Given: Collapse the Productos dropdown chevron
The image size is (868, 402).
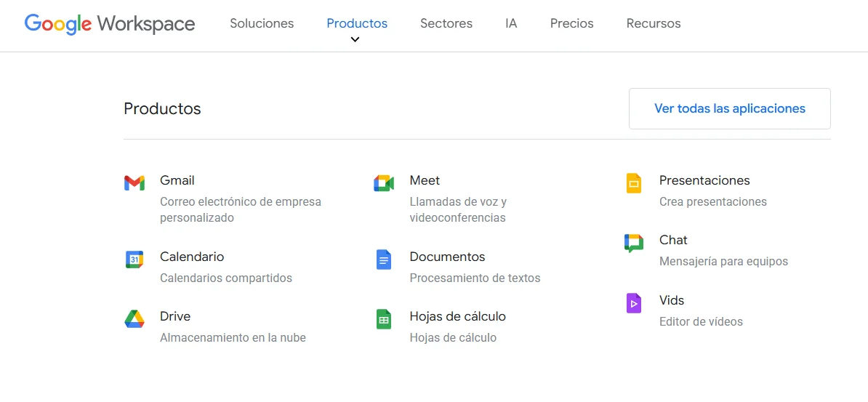Looking at the screenshot, I should coord(355,40).
